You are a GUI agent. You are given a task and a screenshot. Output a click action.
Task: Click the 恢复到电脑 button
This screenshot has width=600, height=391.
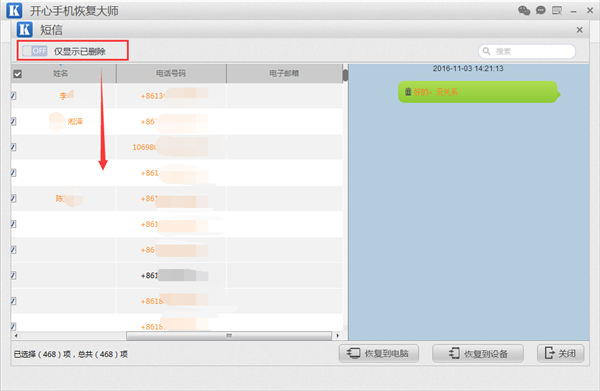point(378,353)
